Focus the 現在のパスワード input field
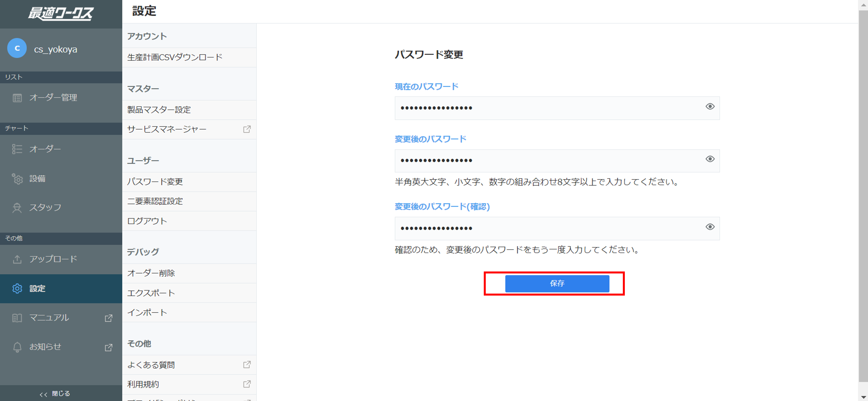Image resolution: width=868 pixels, height=401 pixels. coord(557,108)
